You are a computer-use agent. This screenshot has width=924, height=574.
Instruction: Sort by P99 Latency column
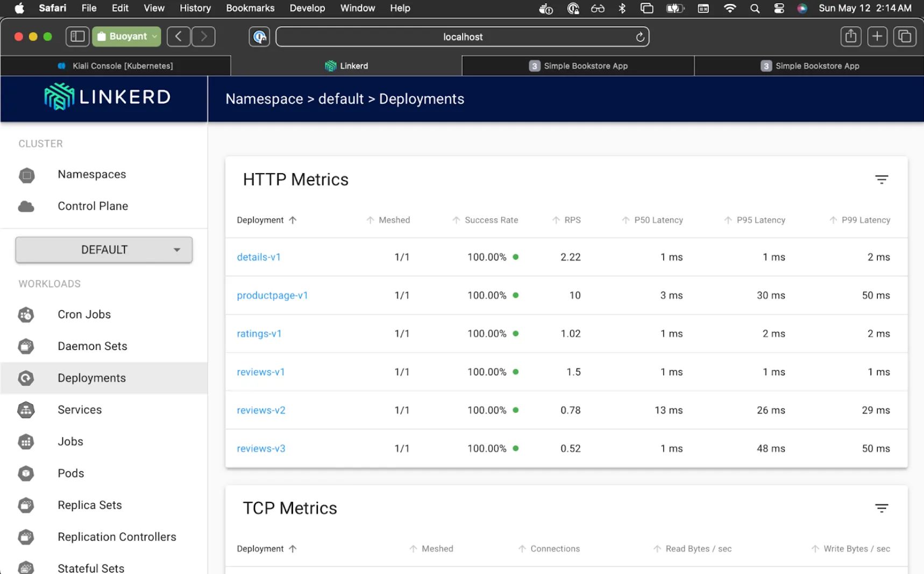click(x=859, y=220)
